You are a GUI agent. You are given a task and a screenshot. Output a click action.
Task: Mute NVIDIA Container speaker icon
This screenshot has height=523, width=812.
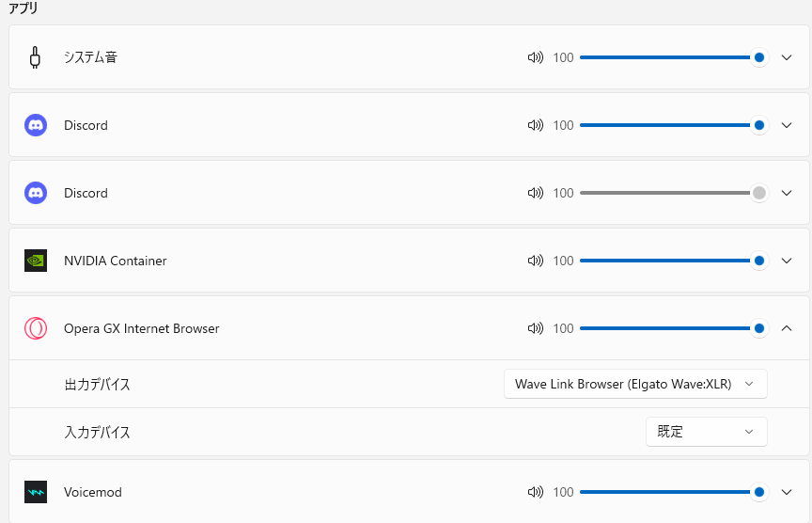click(536, 261)
